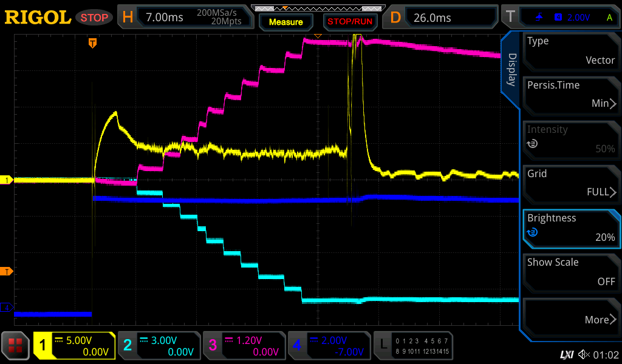622x364 pixels.
Task: Click the red grid menu icon
Action: (x=16, y=346)
